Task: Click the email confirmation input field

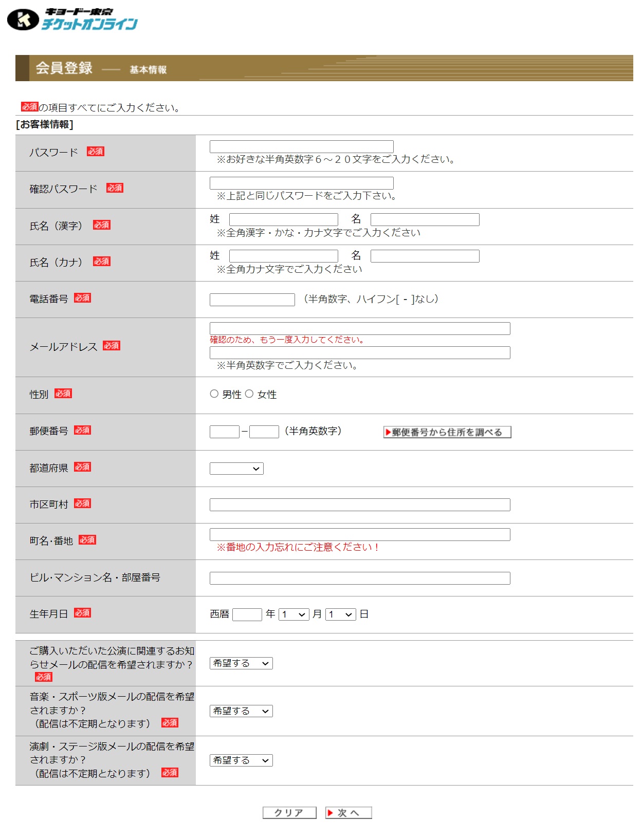Action: tap(360, 352)
